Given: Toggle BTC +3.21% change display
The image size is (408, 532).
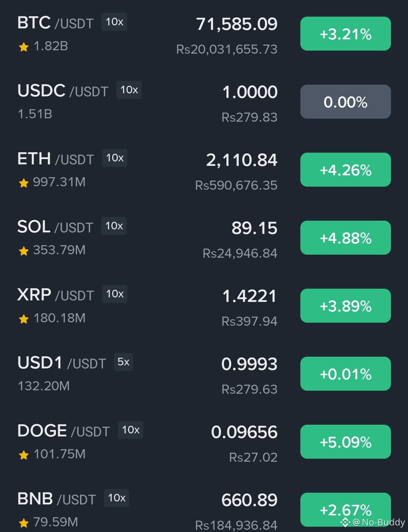Looking at the screenshot, I should click(x=345, y=34).
